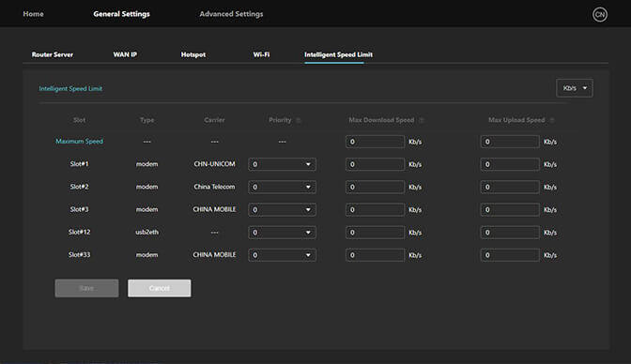Click the CHN-UNICOM carrier cell
This screenshot has width=631, height=364.
coord(214,164)
